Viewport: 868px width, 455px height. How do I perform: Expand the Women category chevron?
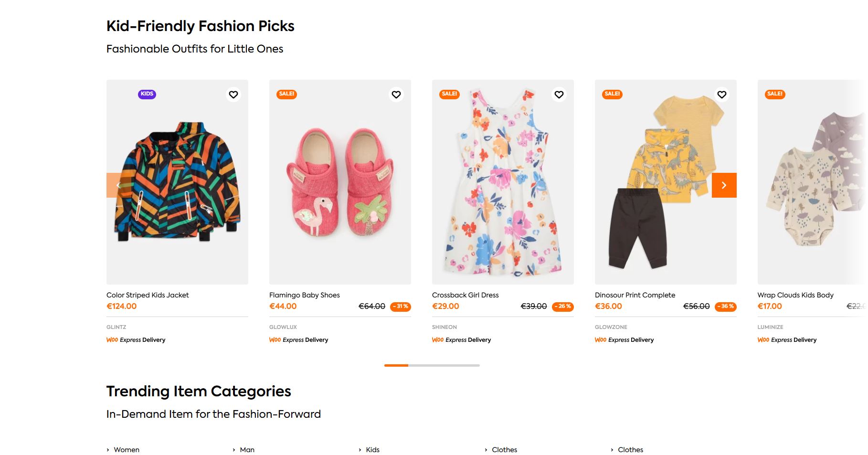(x=107, y=449)
